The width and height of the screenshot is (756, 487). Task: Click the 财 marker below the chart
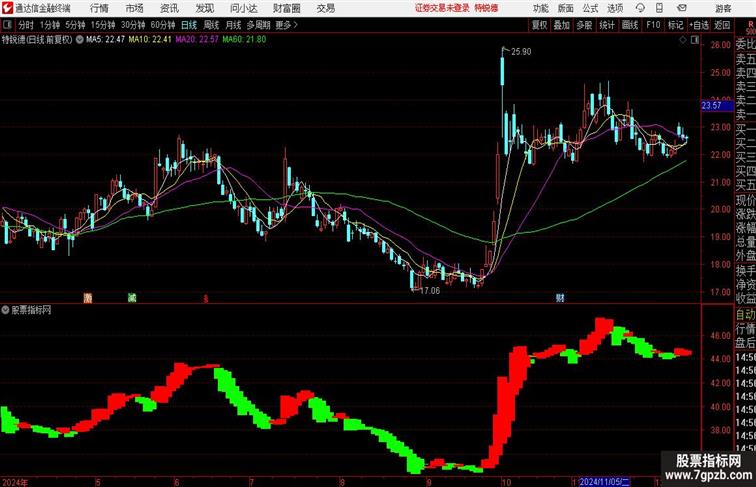click(x=560, y=298)
